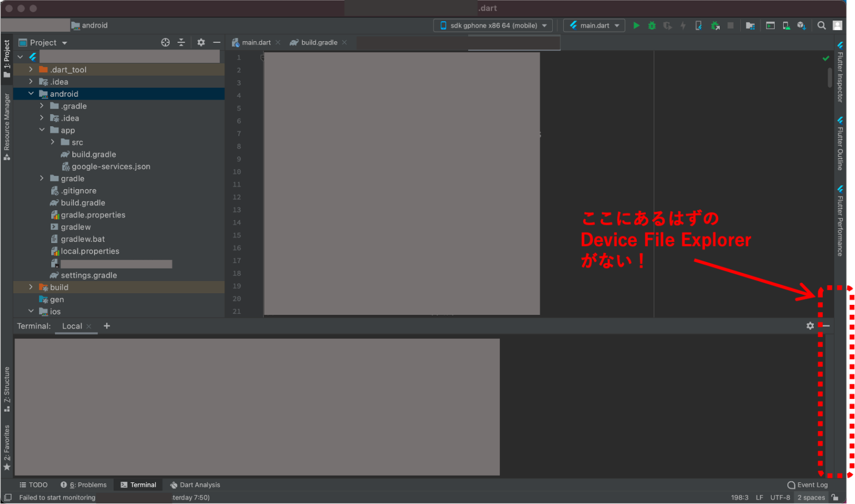Stop the running application

pos(730,25)
